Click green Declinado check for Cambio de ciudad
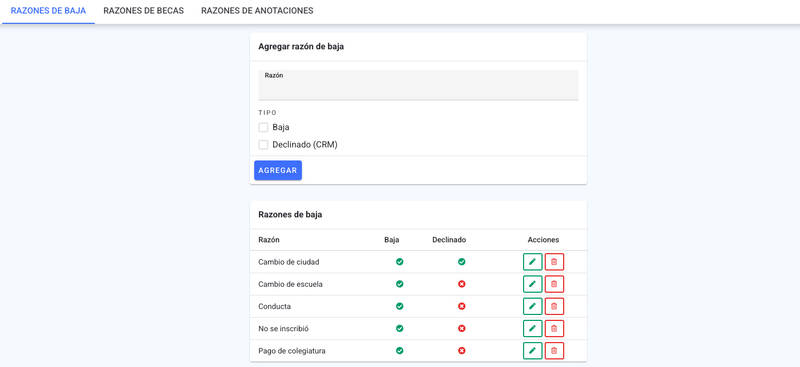Viewport: 800px width, 367px height. pos(462,262)
